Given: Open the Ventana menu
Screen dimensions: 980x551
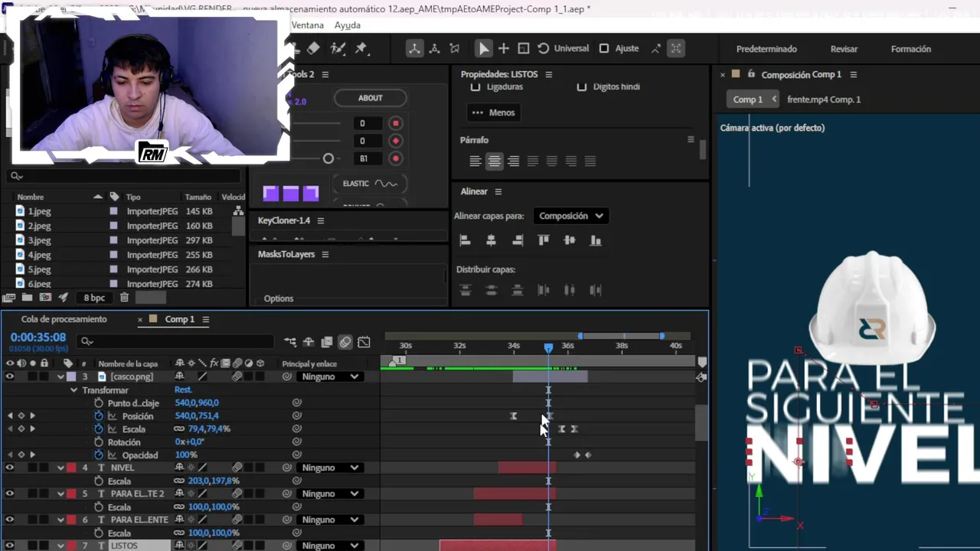Looking at the screenshot, I should click(308, 25).
